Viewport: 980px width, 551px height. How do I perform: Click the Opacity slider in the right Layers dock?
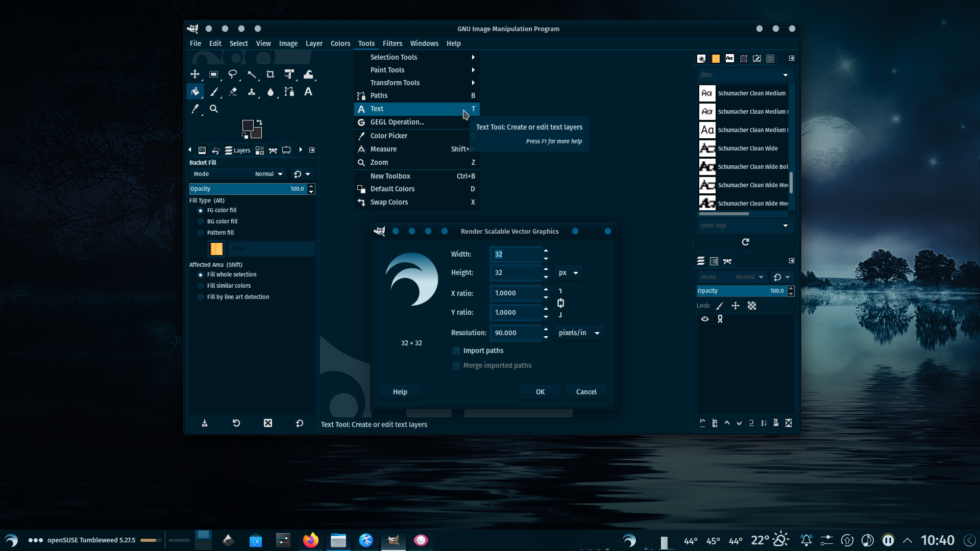click(741, 291)
